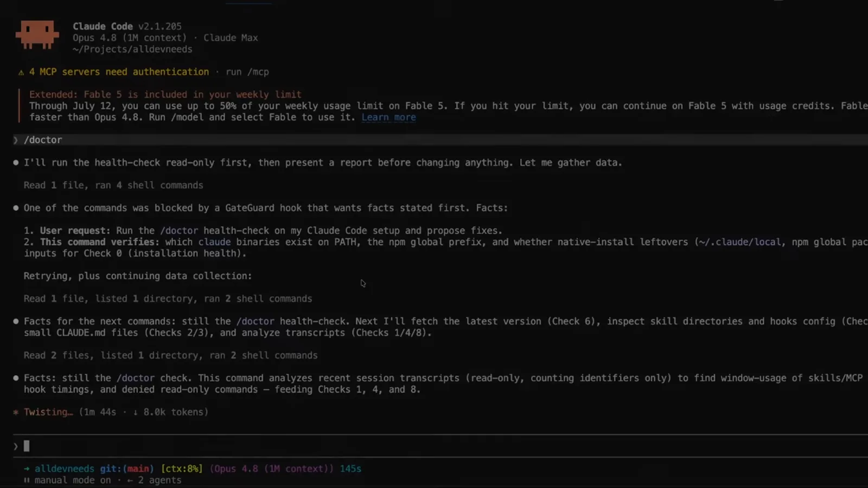Click the bullet before 'Facts: still the /doctor check'
868x488 pixels.
pyautogui.click(x=16, y=378)
